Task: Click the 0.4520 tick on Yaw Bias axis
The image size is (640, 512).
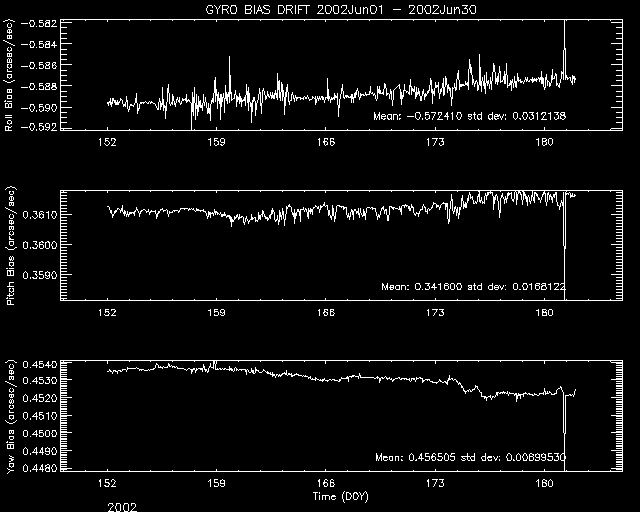Action: (x=40, y=398)
